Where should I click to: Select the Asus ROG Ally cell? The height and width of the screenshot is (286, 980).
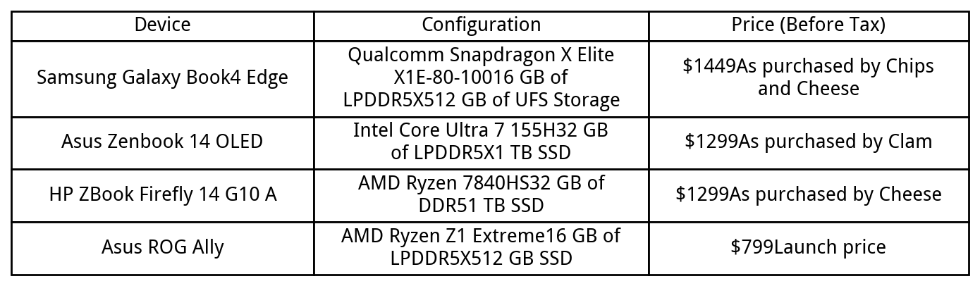tap(162, 247)
